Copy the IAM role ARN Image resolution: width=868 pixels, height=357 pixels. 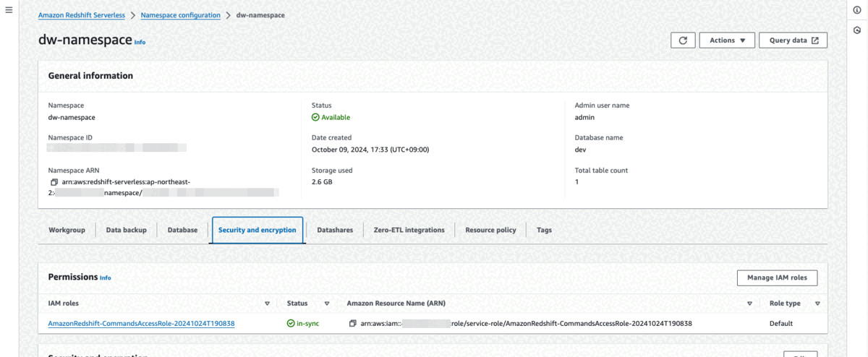[352, 324]
